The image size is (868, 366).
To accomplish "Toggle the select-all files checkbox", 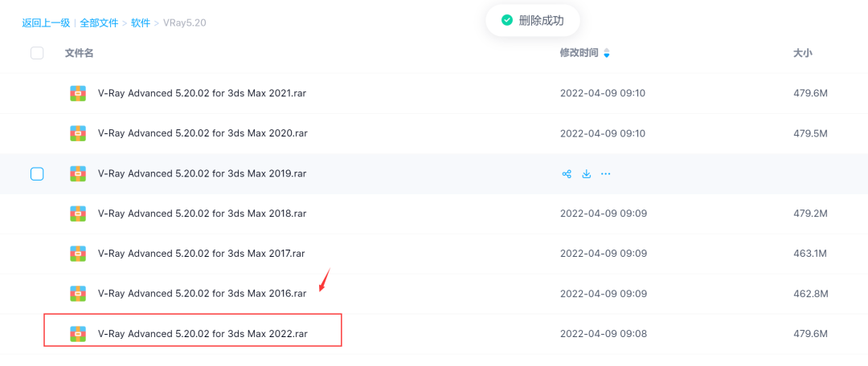I will 37,53.
